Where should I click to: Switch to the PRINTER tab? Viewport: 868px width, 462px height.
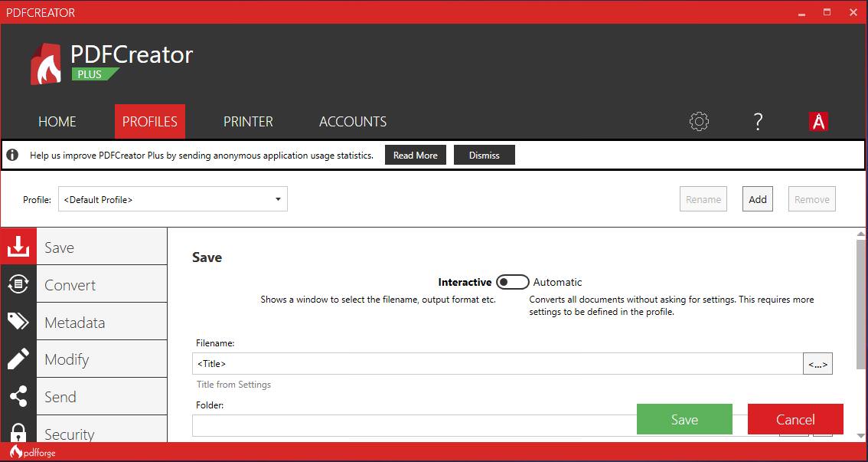pyautogui.click(x=248, y=121)
